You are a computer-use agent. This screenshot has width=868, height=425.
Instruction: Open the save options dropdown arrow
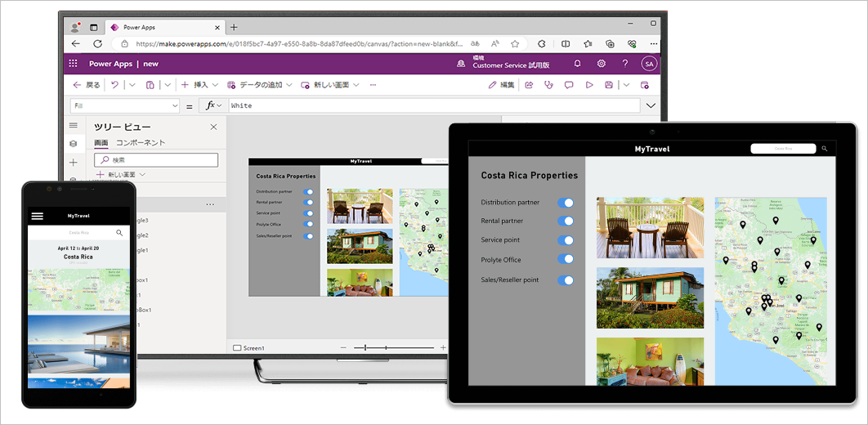[626, 85]
